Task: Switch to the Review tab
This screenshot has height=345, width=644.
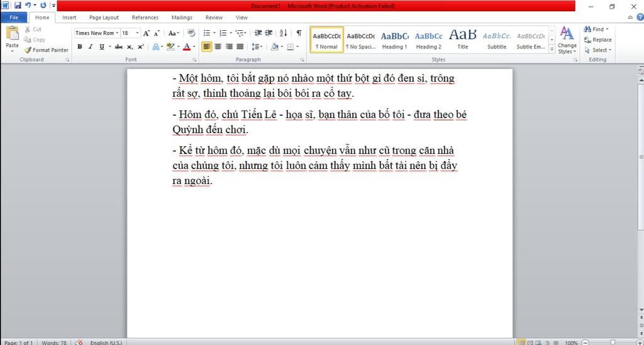Action: (x=214, y=18)
